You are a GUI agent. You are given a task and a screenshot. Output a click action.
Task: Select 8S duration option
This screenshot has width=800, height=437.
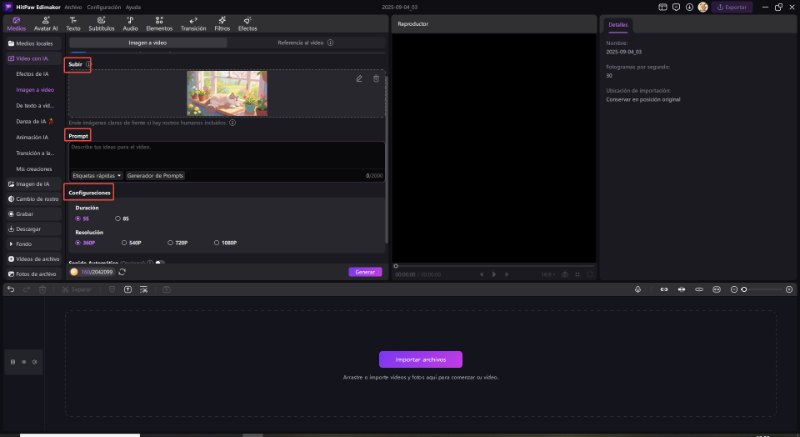click(x=121, y=217)
